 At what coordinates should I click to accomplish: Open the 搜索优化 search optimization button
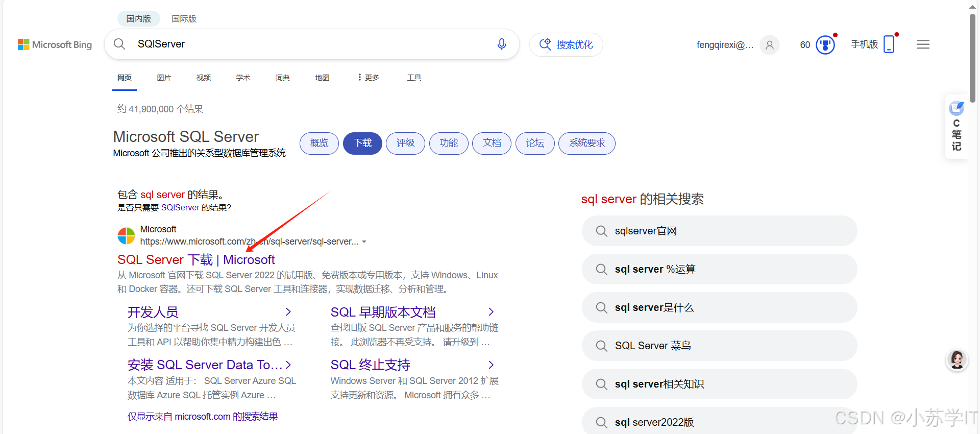coord(566,44)
